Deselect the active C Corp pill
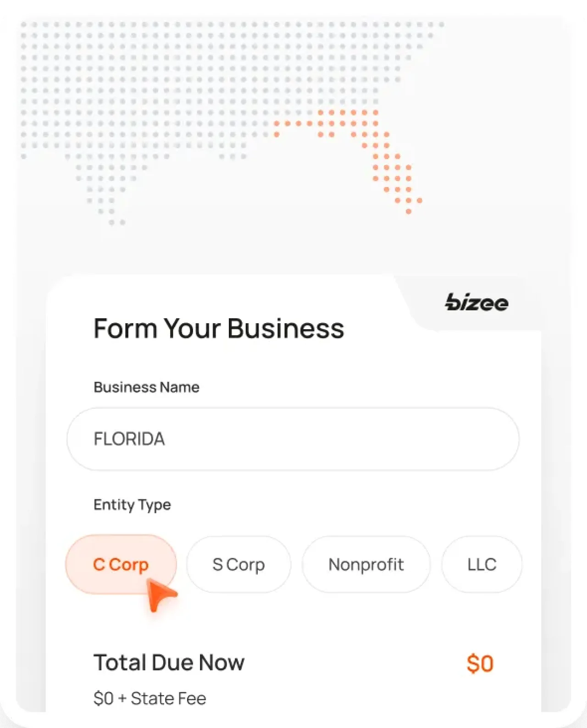 [x=121, y=564]
